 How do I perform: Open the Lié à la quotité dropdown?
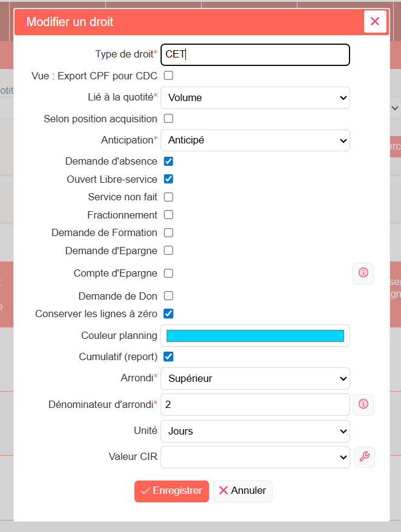pos(256,97)
